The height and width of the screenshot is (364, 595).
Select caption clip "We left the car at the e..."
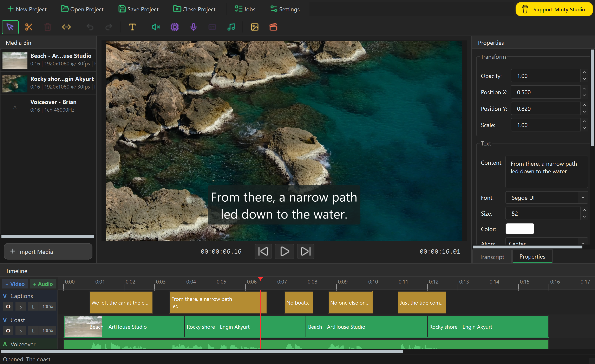click(121, 303)
